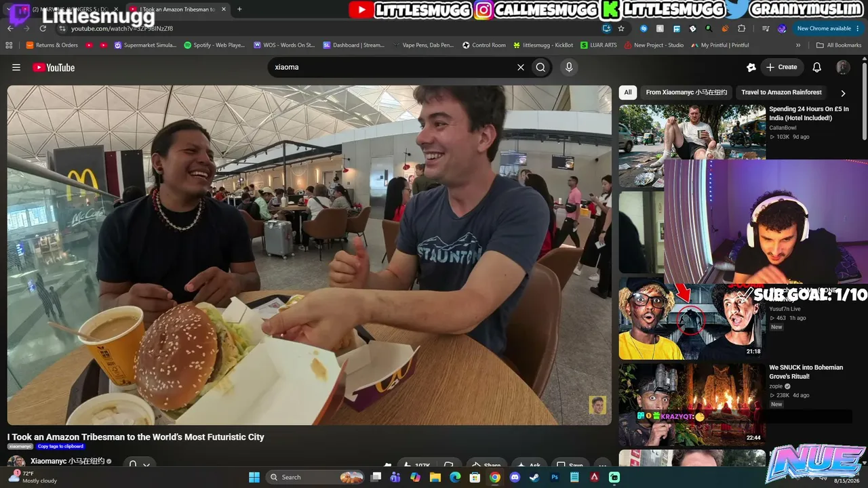Open We SNUCK into Bohemian Grove's Ritual

(806, 371)
